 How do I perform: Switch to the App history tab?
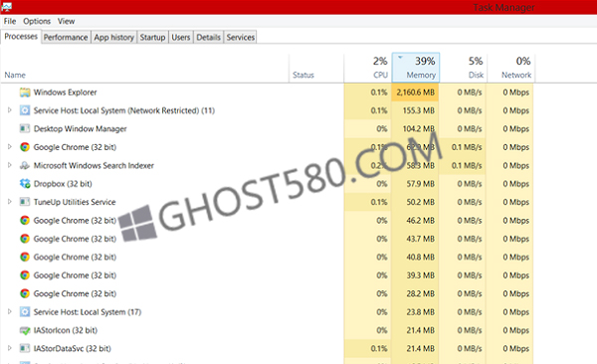pyautogui.click(x=113, y=38)
